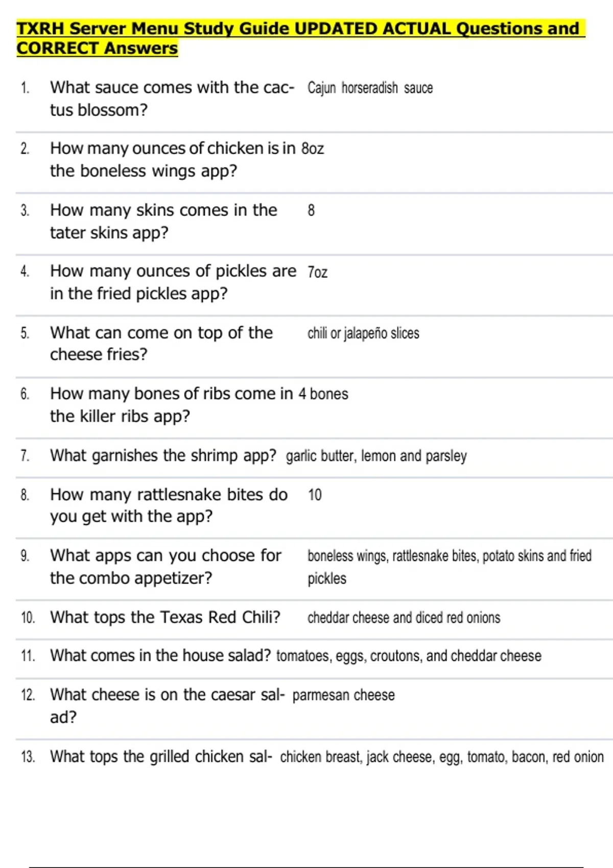The width and height of the screenshot is (613, 868).
Task: Click the tater skins app question
Action: [163, 221]
